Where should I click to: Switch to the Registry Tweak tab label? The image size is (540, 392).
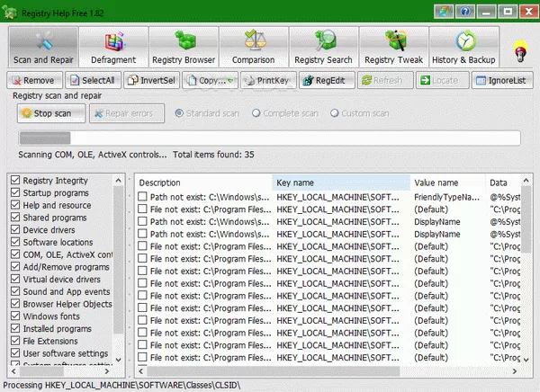pos(393,60)
